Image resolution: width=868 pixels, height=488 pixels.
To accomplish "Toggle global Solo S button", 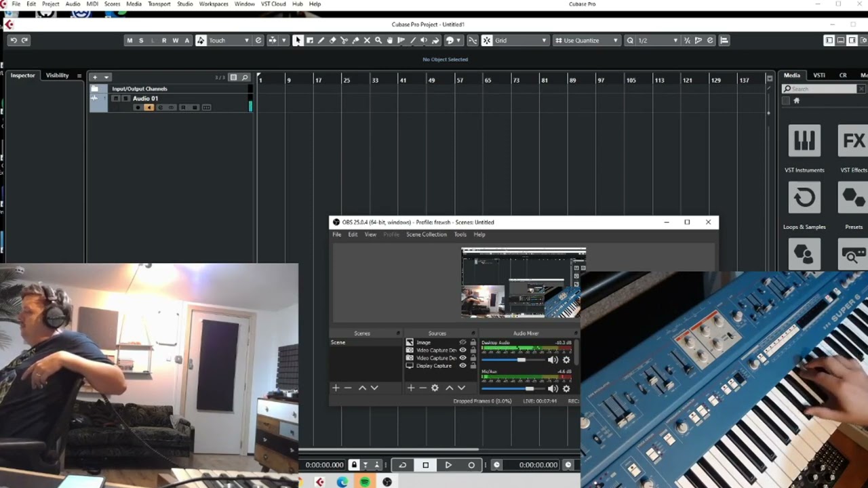I will (141, 41).
